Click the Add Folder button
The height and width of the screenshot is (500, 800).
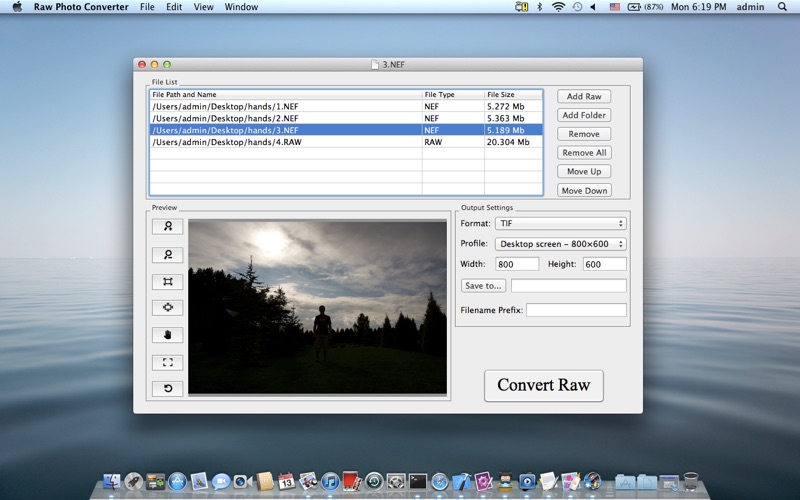(x=584, y=115)
